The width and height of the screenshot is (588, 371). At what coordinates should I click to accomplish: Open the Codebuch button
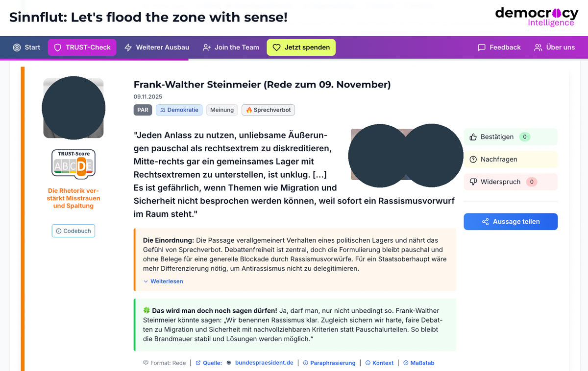[73, 231]
